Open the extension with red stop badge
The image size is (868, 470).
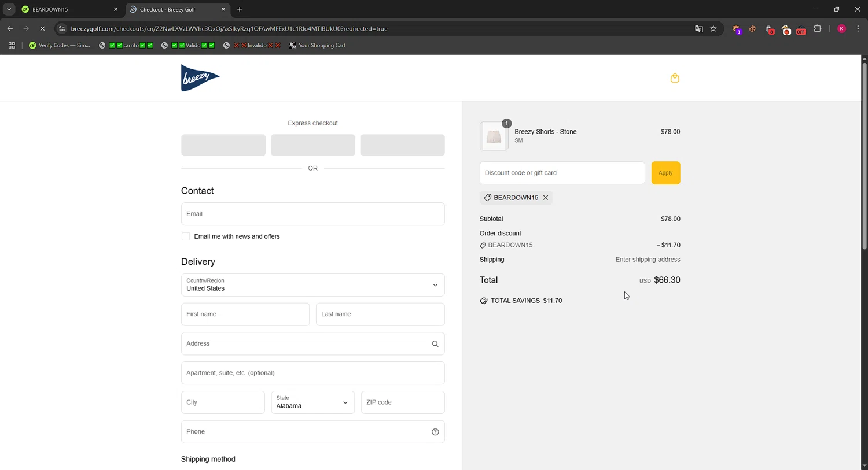[x=786, y=29]
